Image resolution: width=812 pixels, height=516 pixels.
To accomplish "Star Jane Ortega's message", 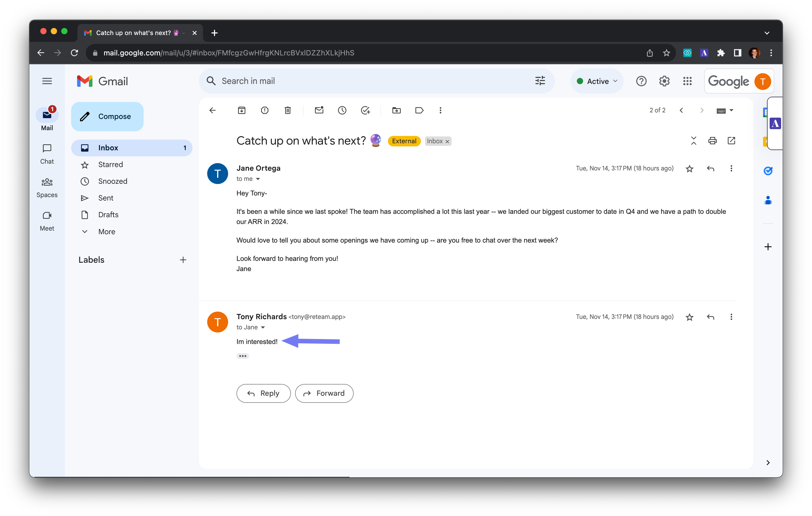I will click(689, 169).
